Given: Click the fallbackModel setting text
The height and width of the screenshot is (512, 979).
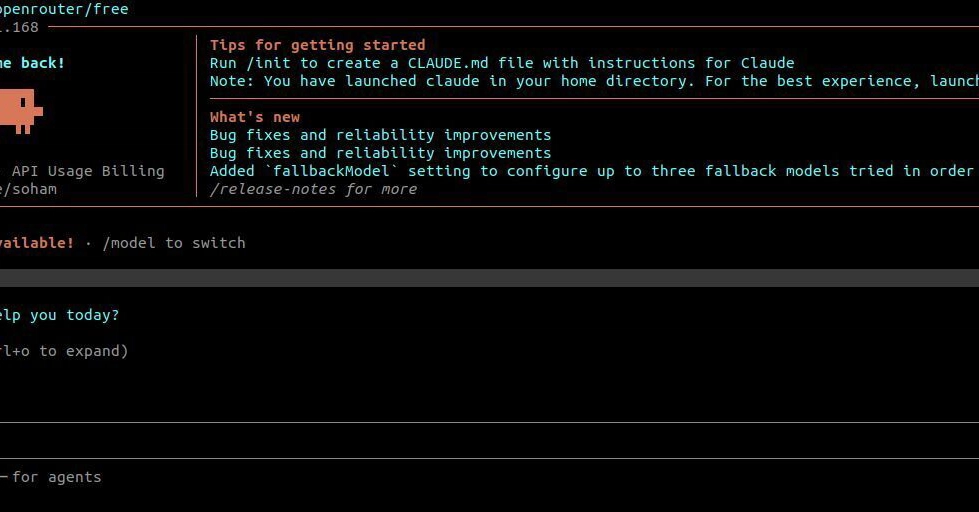Looking at the screenshot, I should coord(331,171).
